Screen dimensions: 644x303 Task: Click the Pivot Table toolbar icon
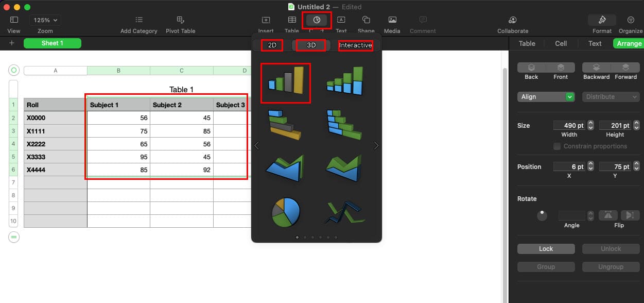point(180,20)
